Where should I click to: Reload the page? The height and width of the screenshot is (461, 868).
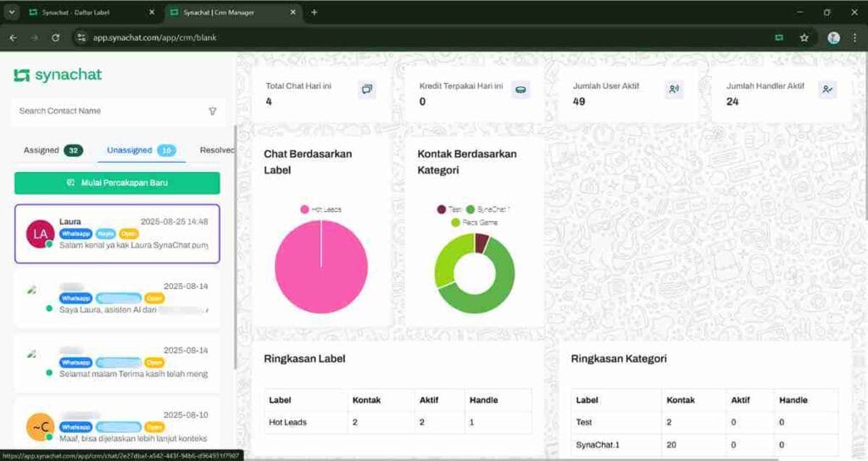55,37
